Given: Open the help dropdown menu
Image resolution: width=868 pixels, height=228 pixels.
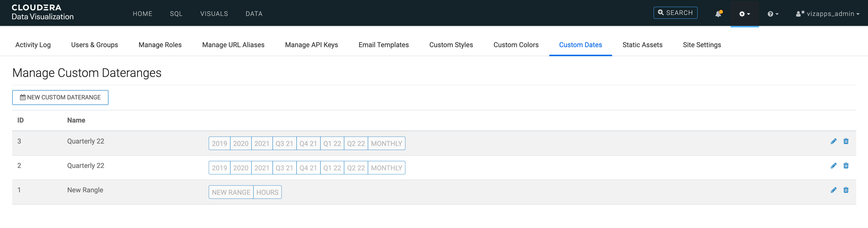Looking at the screenshot, I should 773,14.
